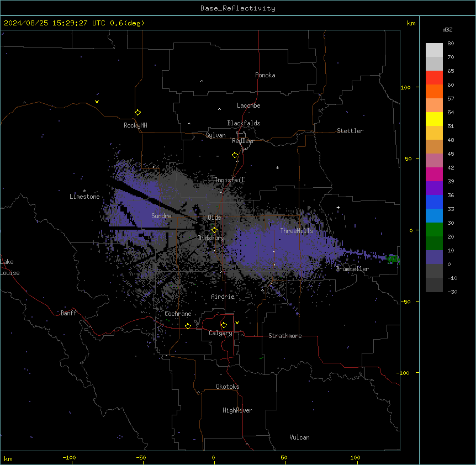Click the Drumheller city label

click(x=352, y=269)
